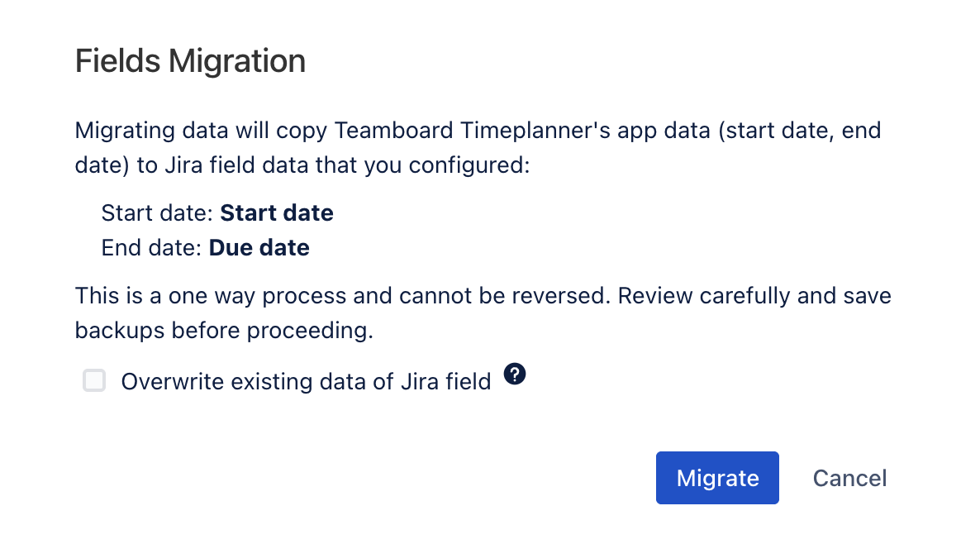The width and height of the screenshot is (980, 544).
Task: Click the Fields Migration heading
Action: (x=190, y=61)
